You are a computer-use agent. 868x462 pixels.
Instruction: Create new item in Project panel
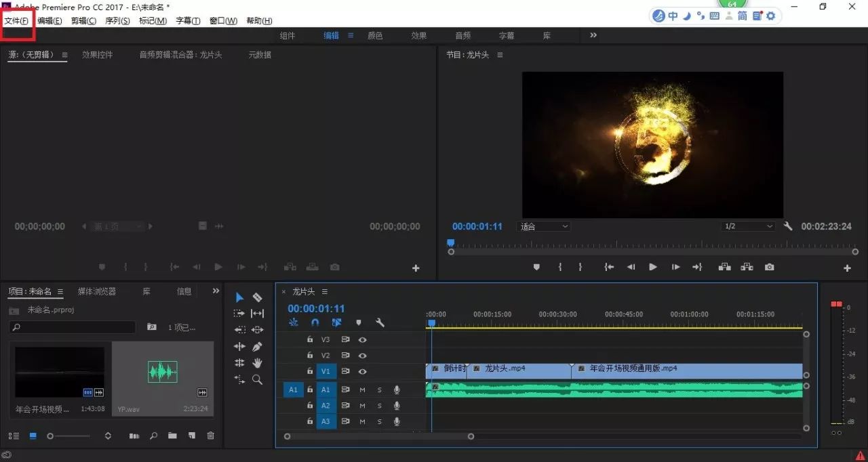[192, 436]
